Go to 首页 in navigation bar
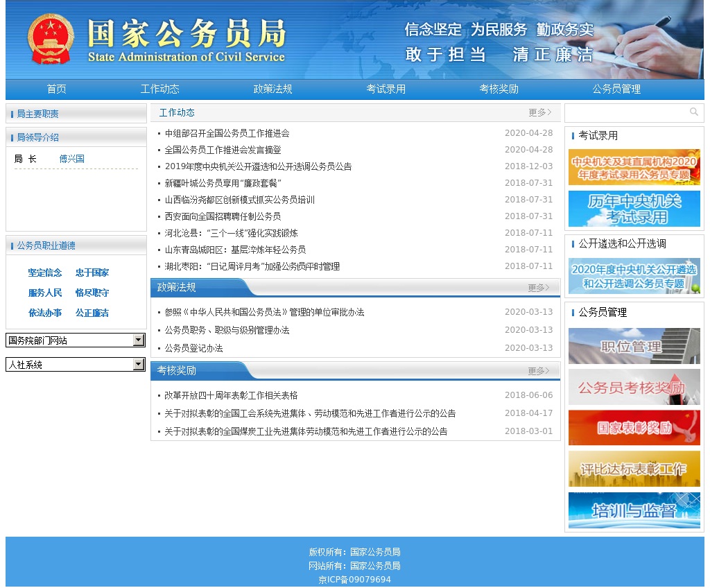 click(56, 89)
